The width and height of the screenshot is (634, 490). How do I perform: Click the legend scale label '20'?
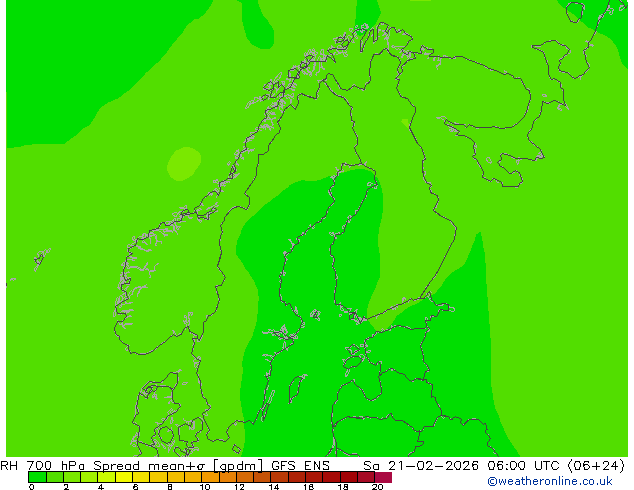[378, 487]
